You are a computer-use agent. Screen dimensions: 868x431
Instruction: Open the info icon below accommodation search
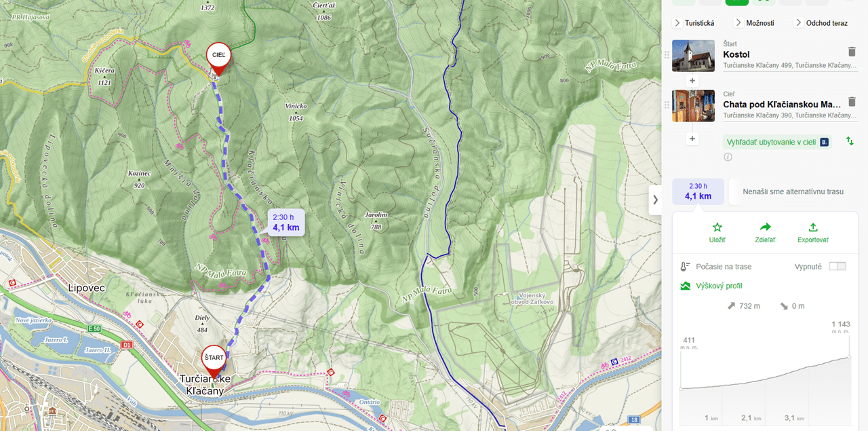(x=728, y=157)
